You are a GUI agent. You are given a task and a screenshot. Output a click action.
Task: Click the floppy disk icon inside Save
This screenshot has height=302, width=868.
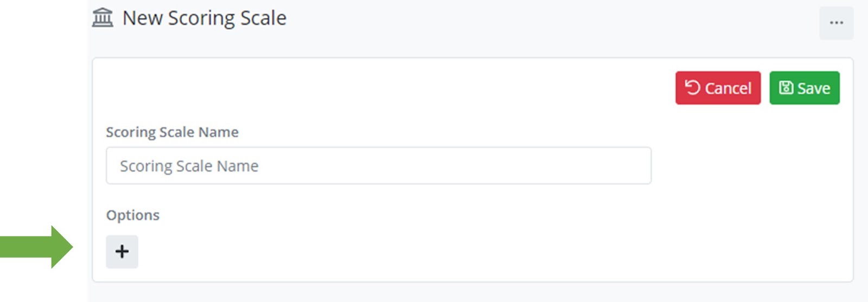786,87
